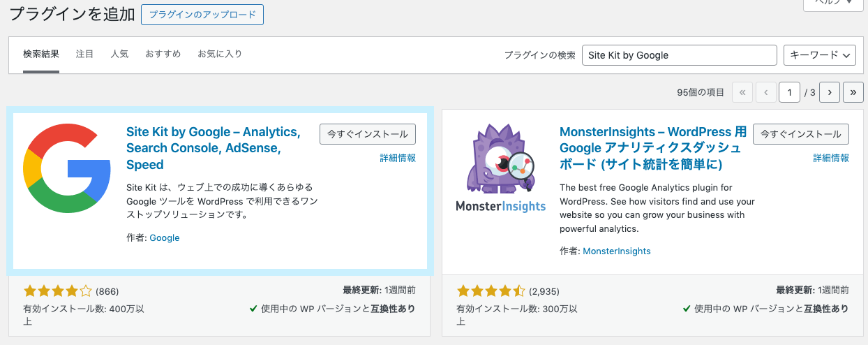Jump to last page of results
The height and width of the screenshot is (345, 868).
[x=853, y=92]
